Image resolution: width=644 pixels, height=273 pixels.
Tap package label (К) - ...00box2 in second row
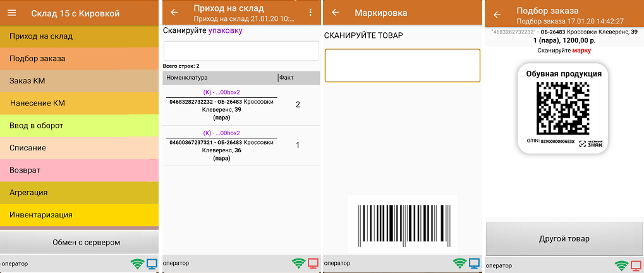coord(221,133)
